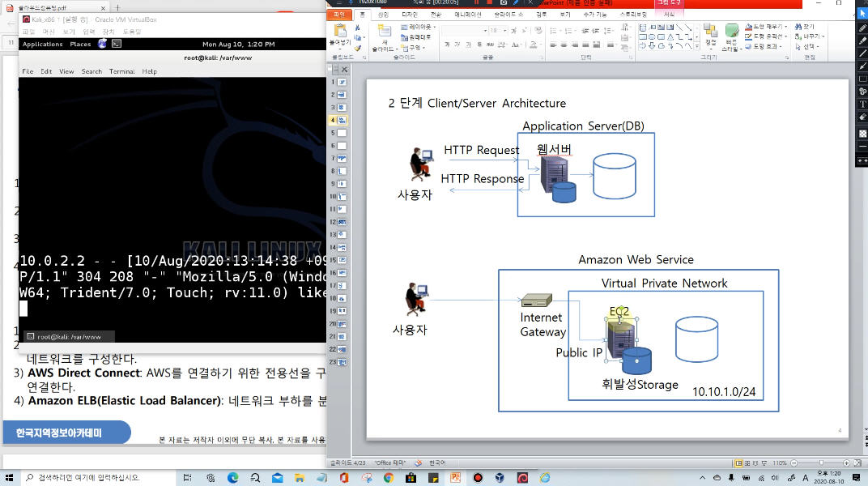The image size is (868, 486).
Task: Toggle text Shadow in PowerPoint Font group
Action: [x=479, y=45]
